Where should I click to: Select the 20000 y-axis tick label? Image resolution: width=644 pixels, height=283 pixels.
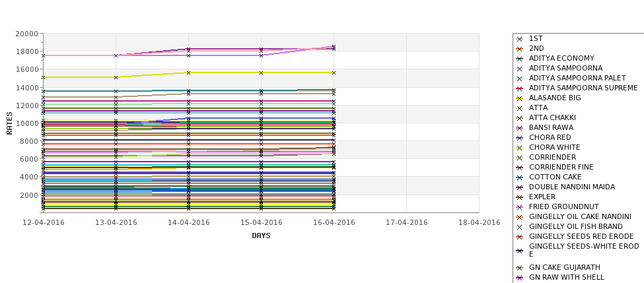[x=26, y=34]
